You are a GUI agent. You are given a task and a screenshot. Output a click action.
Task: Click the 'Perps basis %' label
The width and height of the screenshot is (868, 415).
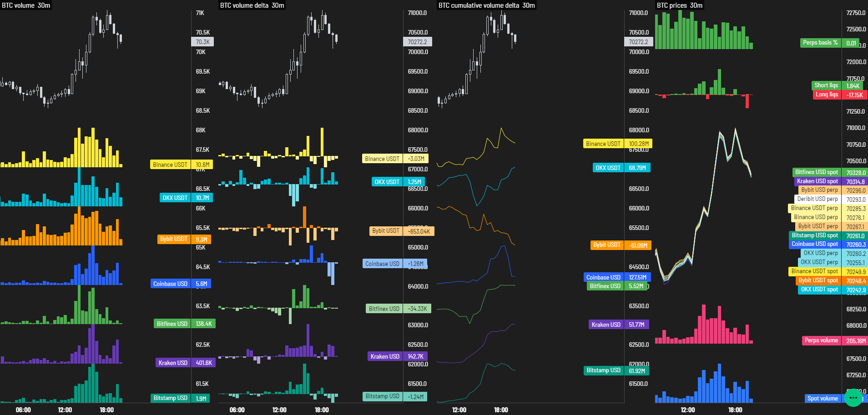click(x=820, y=43)
